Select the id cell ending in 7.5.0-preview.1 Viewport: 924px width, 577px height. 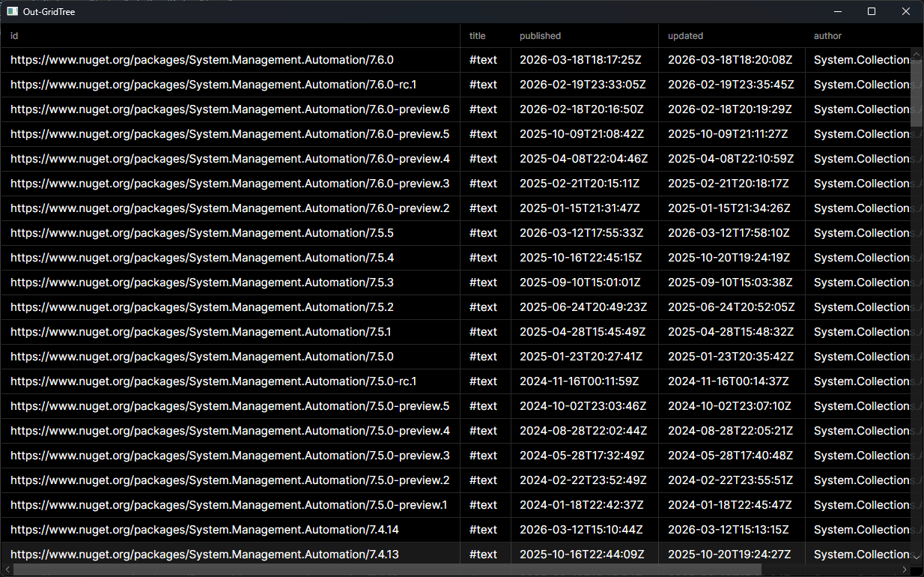click(x=230, y=505)
